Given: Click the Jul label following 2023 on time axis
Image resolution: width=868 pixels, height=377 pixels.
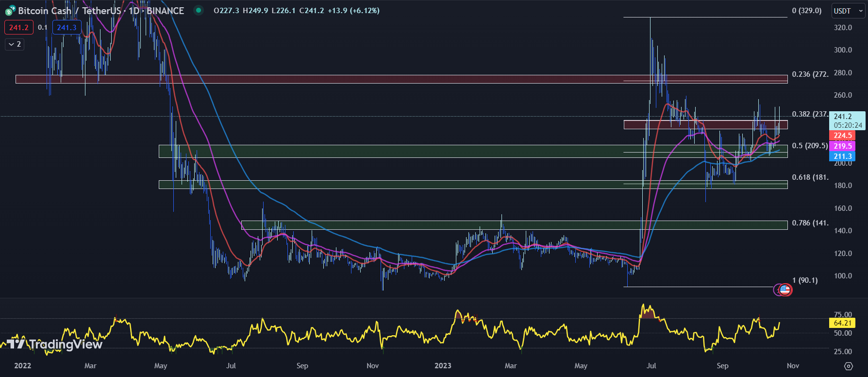Looking at the screenshot, I should pyautogui.click(x=651, y=366).
